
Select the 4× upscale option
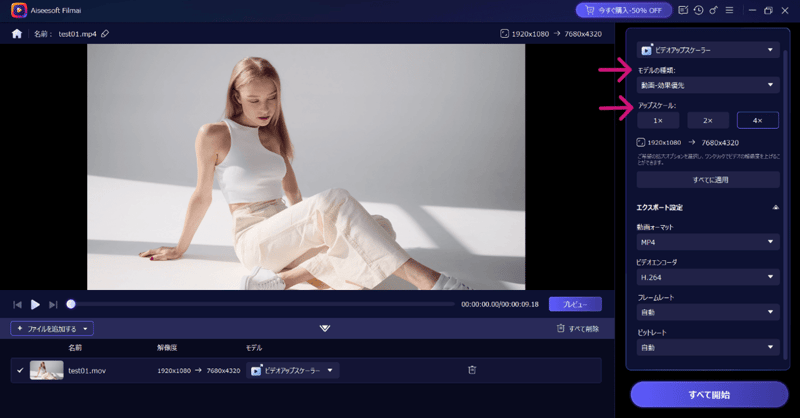[757, 120]
